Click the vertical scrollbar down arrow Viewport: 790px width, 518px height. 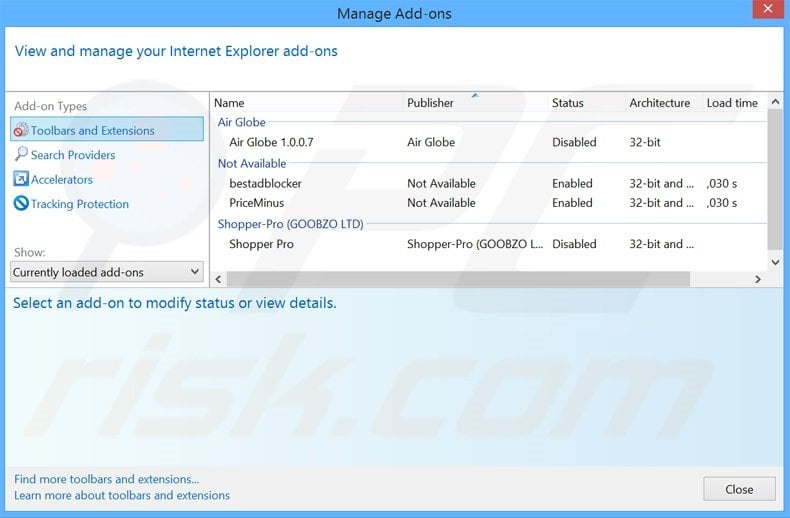click(775, 262)
